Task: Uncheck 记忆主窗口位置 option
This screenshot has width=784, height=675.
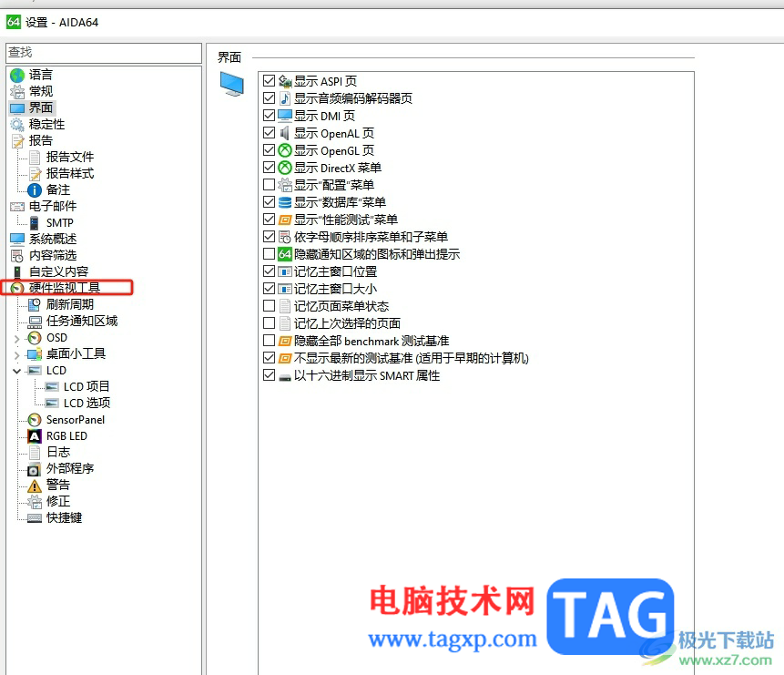Action: 269,271
